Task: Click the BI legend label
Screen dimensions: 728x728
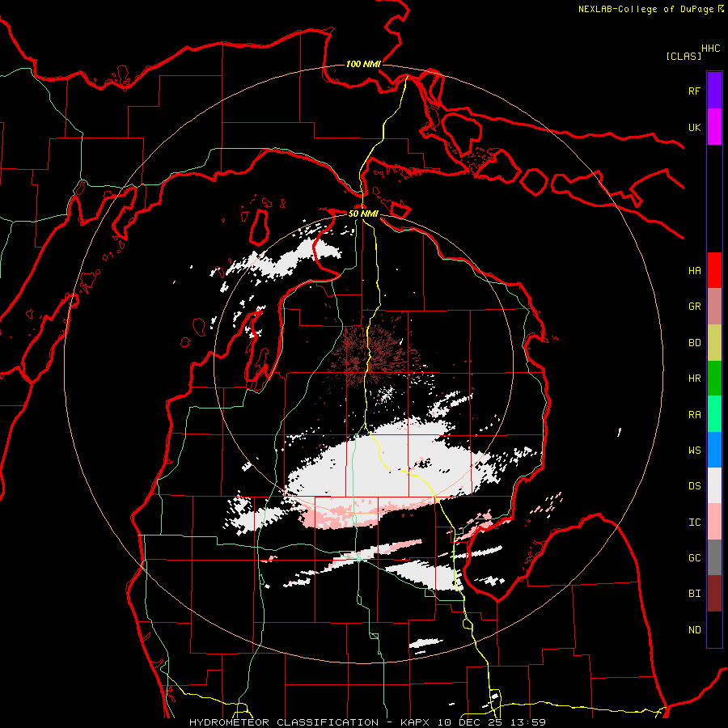Action: (x=694, y=594)
